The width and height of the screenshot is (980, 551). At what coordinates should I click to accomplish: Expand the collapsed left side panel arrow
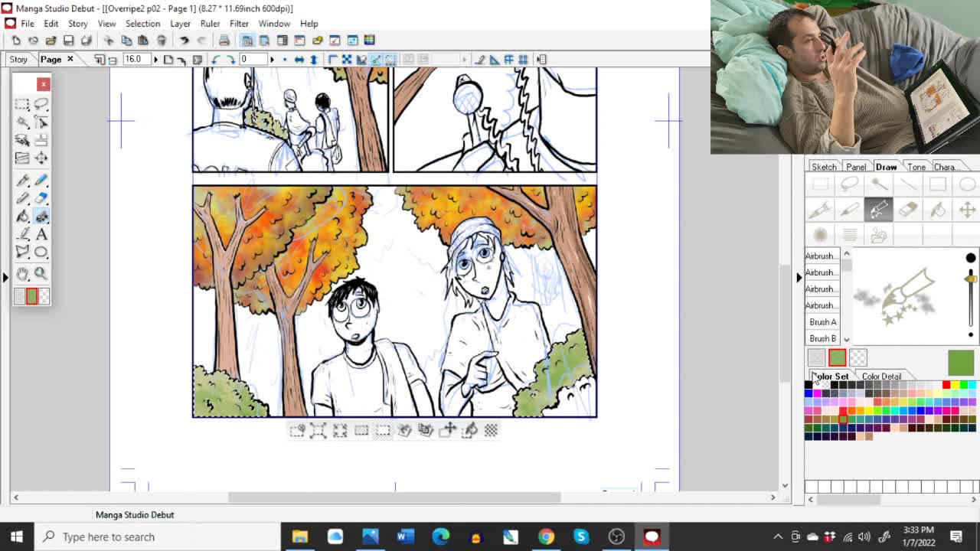click(5, 277)
